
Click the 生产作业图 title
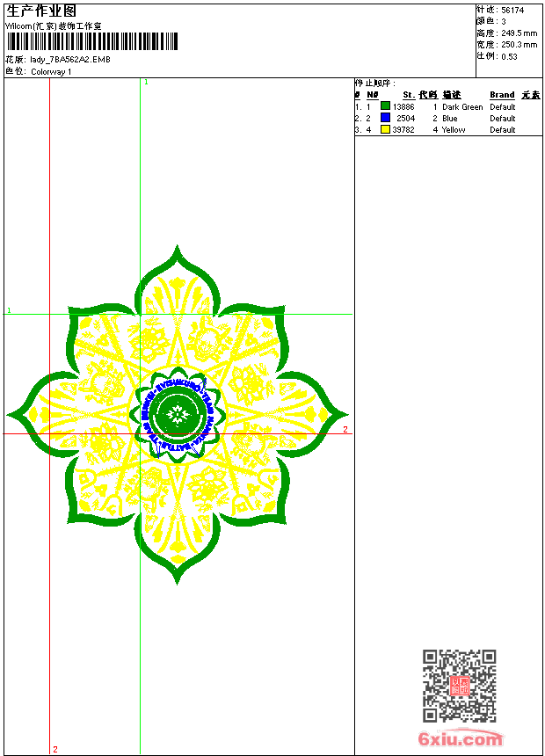(x=41, y=11)
